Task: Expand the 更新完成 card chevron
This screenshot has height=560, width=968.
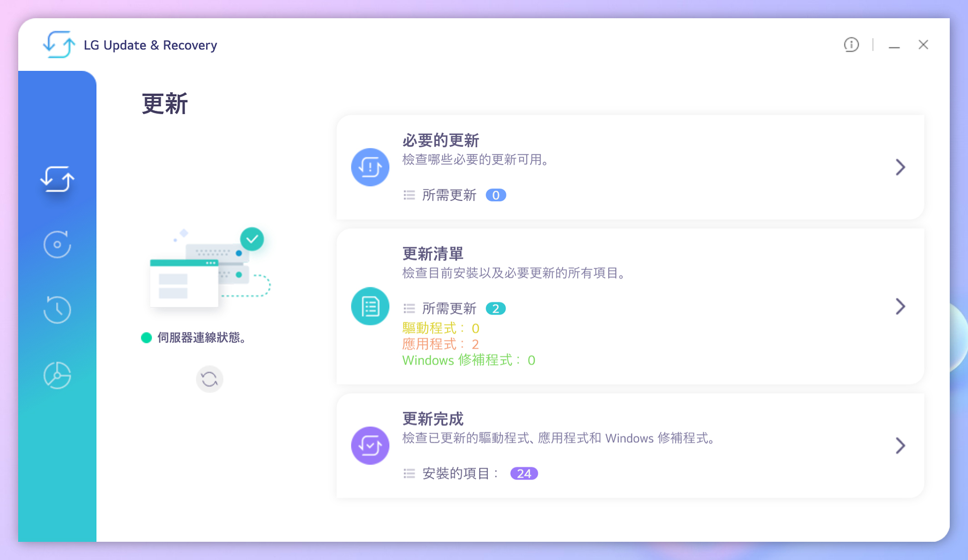Action: [900, 445]
